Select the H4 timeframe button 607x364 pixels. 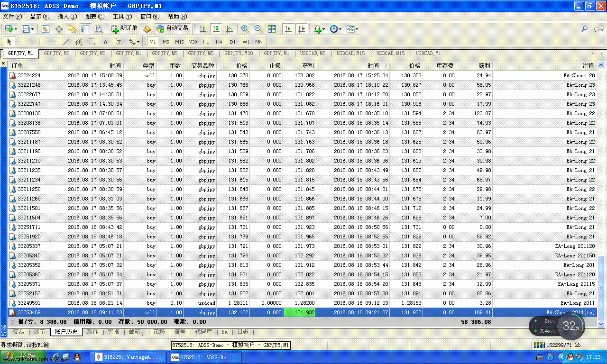coord(219,42)
